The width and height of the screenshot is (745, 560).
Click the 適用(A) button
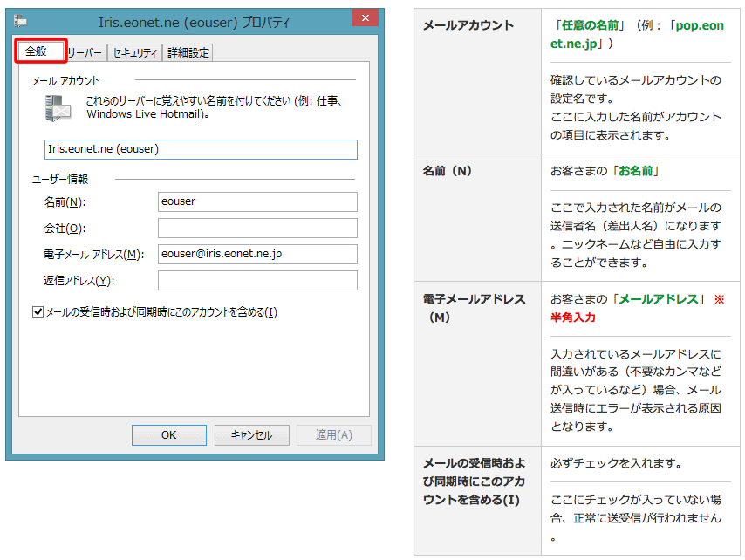coord(333,435)
